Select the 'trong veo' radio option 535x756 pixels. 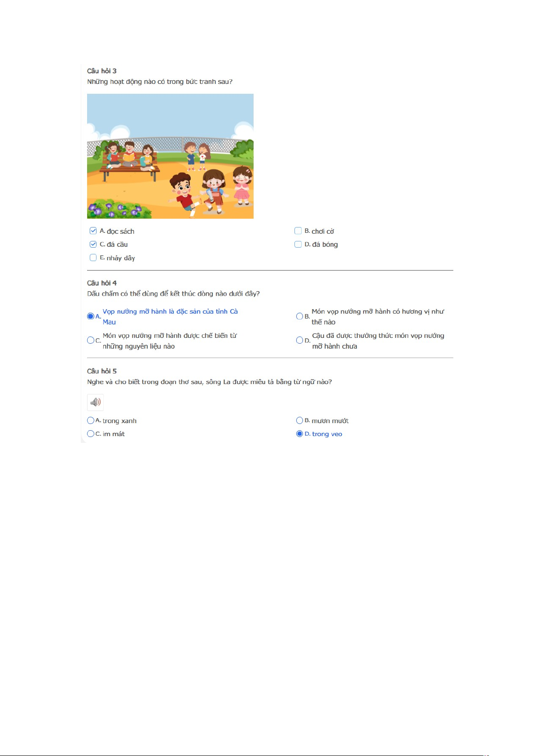click(x=299, y=434)
